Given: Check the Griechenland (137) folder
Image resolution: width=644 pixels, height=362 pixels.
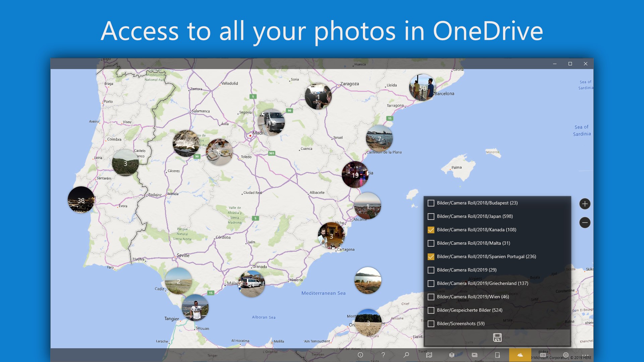Looking at the screenshot, I should point(431,284).
